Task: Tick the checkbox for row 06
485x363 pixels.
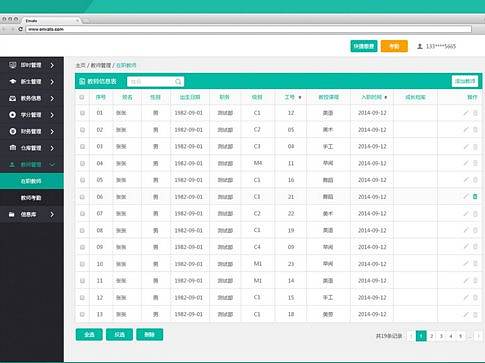Action: 82,197
